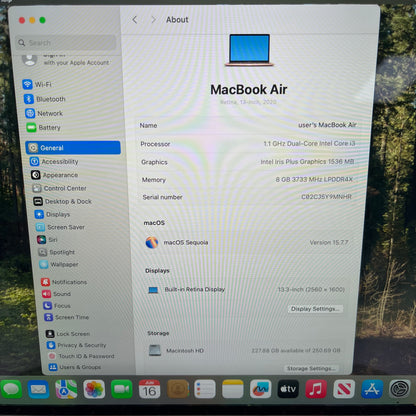This screenshot has height=416, width=416.
Task: Open Users & Groups settings
Action: 75,367
